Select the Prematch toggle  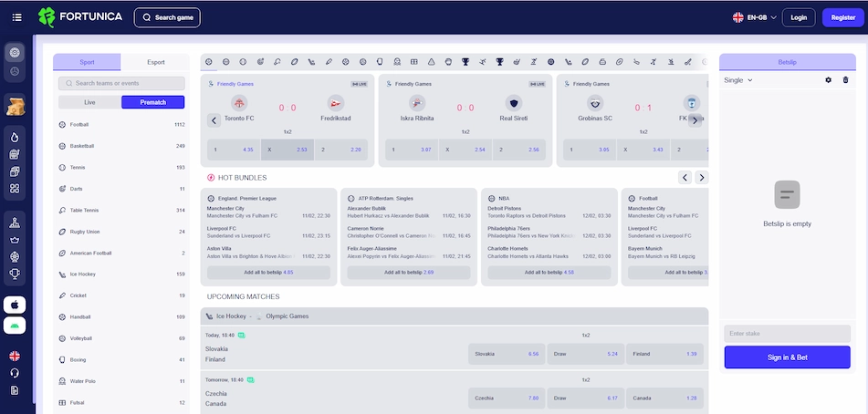152,102
